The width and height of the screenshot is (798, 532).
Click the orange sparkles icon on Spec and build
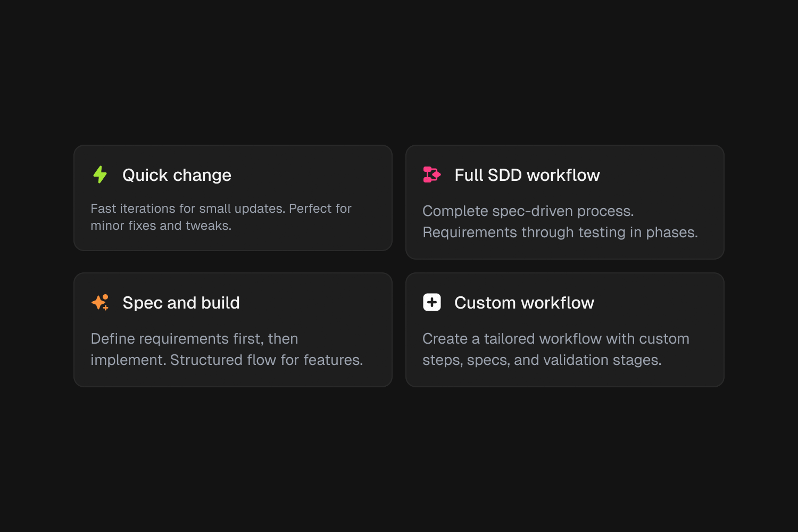[99, 302]
